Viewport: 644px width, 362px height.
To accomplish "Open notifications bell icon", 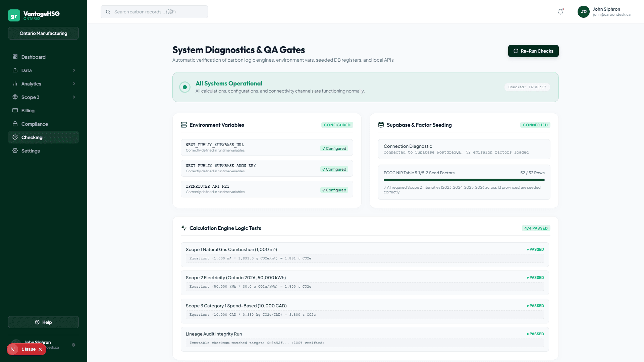I will click(x=560, y=12).
